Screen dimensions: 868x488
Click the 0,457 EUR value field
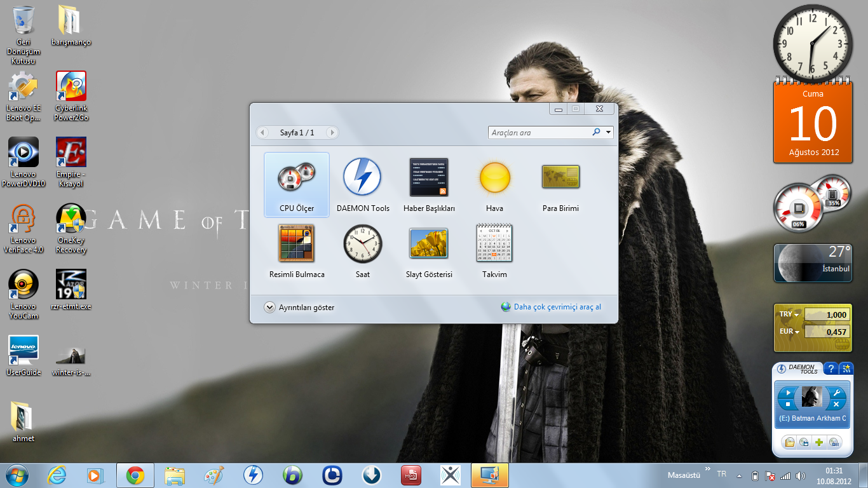click(826, 332)
